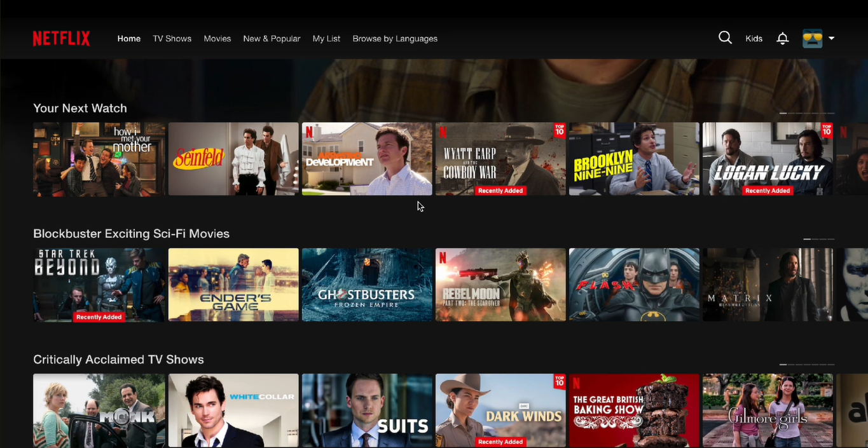Click the Suits poster artwork

(x=366, y=410)
